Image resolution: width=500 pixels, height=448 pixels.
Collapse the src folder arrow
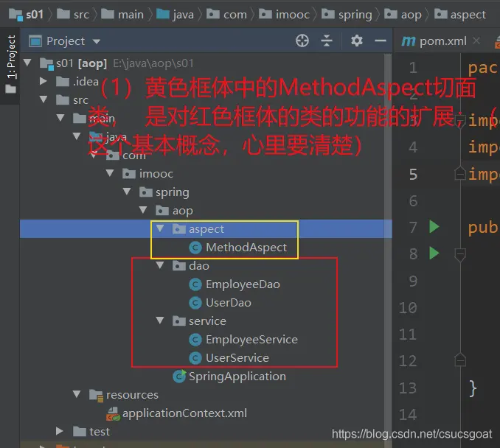pos(44,99)
